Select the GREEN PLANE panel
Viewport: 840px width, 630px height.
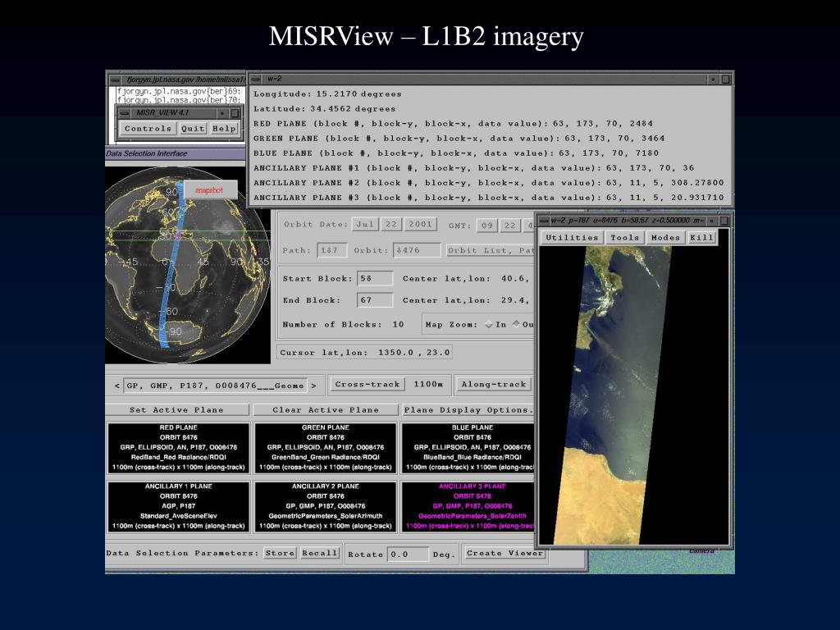pos(325,448)
